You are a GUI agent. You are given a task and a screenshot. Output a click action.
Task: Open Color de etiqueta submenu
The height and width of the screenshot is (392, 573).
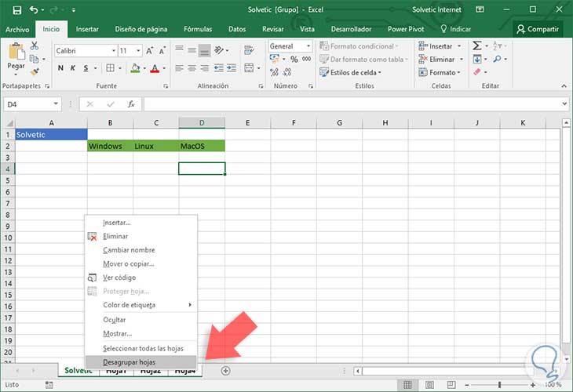pos(141,305)
